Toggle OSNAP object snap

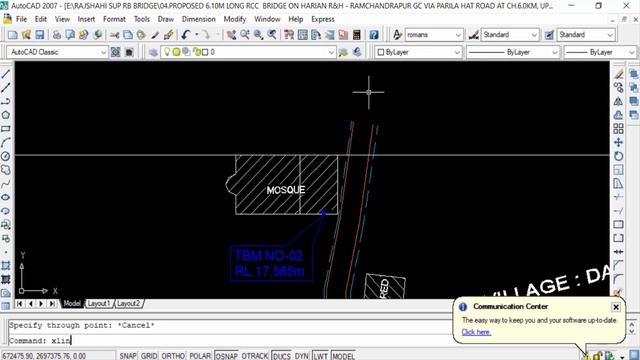[x=227, y=356]
